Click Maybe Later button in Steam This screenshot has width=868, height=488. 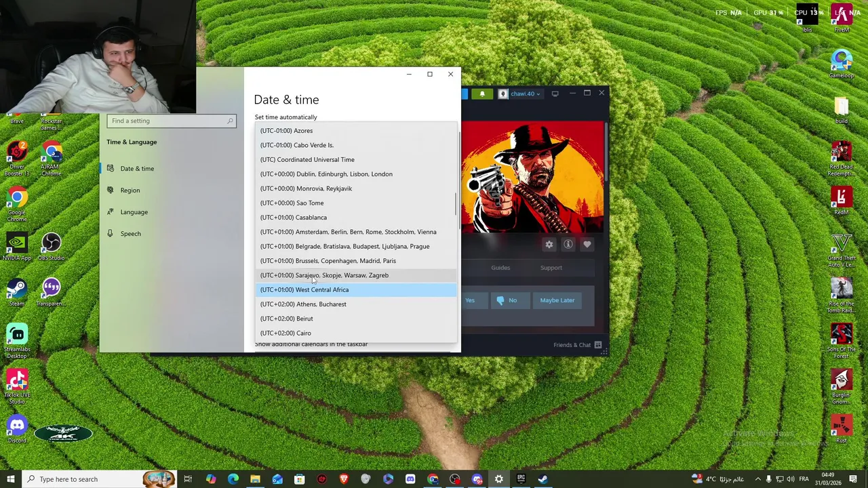[x=557, y=300]
